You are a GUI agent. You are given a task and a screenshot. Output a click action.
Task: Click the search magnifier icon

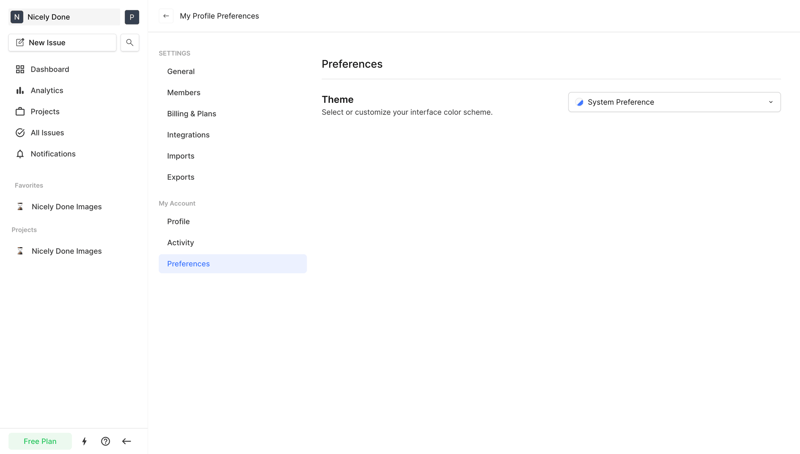click(x=130, y=43)
